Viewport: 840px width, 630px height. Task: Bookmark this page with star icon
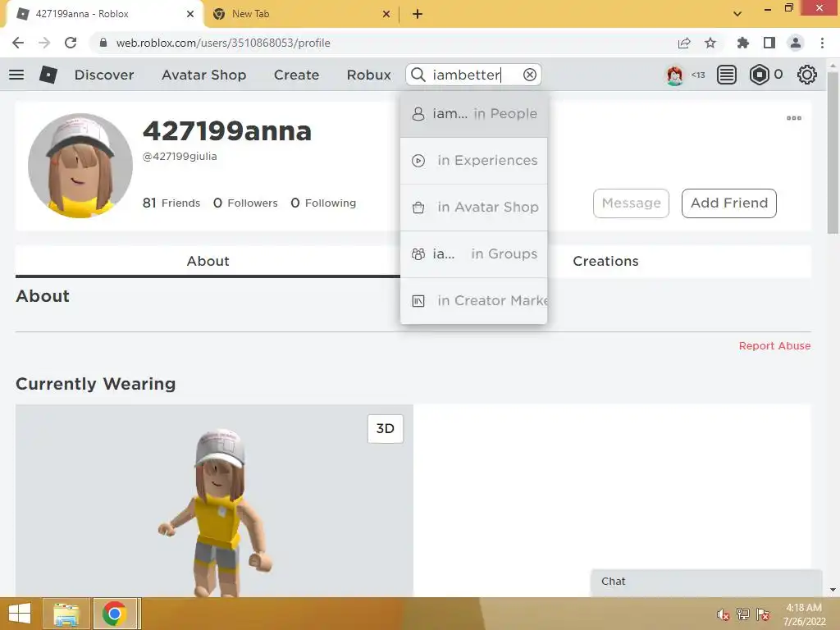(x=710, y=43)
